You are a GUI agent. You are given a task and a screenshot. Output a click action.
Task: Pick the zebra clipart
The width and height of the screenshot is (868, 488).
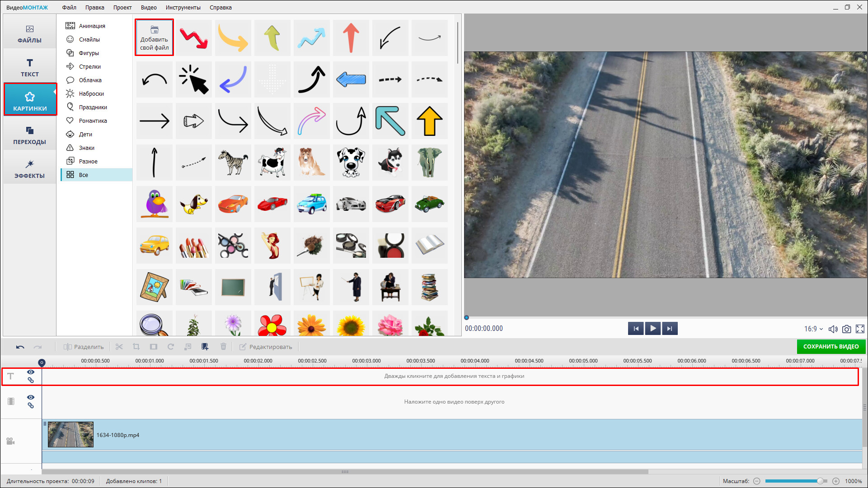click(233, 163)
